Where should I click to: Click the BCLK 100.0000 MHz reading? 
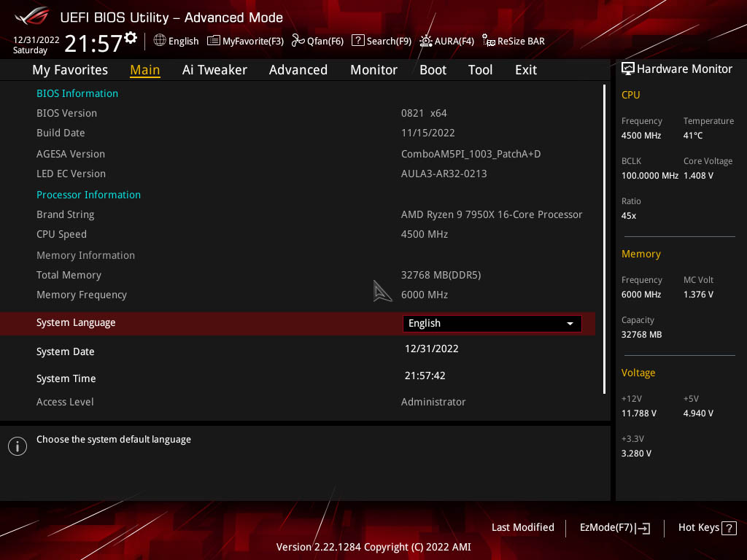click(650, 176)
